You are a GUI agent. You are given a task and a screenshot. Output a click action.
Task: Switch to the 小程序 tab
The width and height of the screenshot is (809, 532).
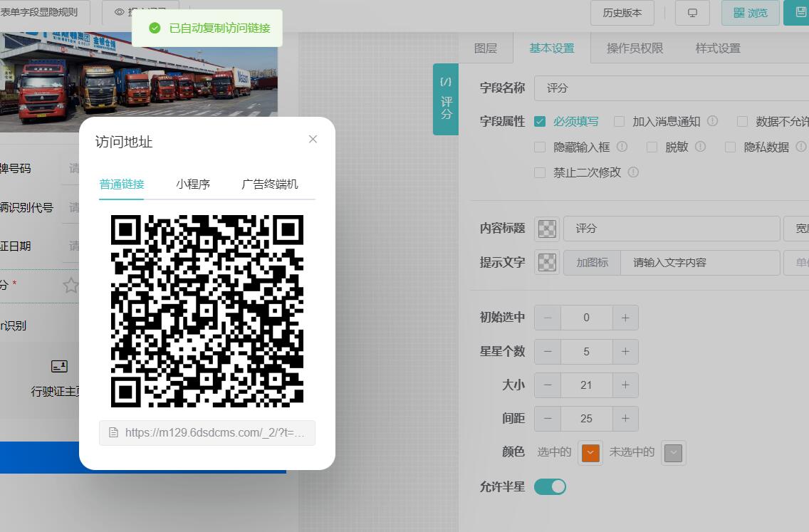click(193, 184)
